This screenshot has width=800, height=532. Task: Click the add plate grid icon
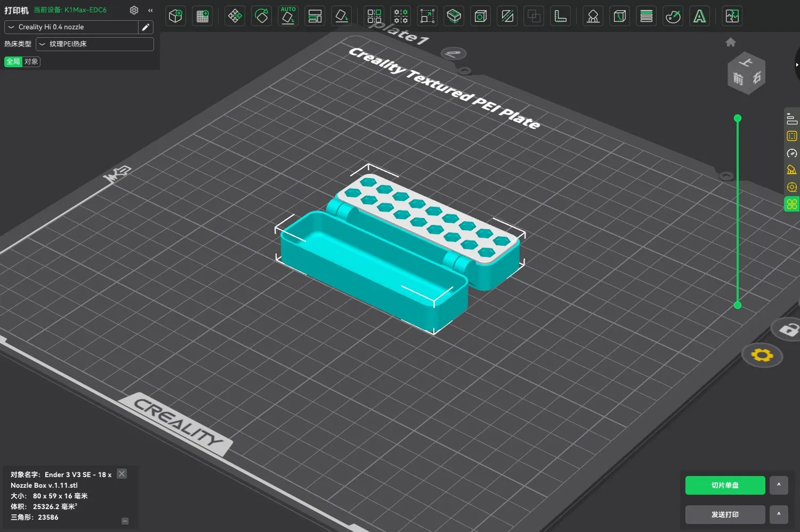[203, 16]
